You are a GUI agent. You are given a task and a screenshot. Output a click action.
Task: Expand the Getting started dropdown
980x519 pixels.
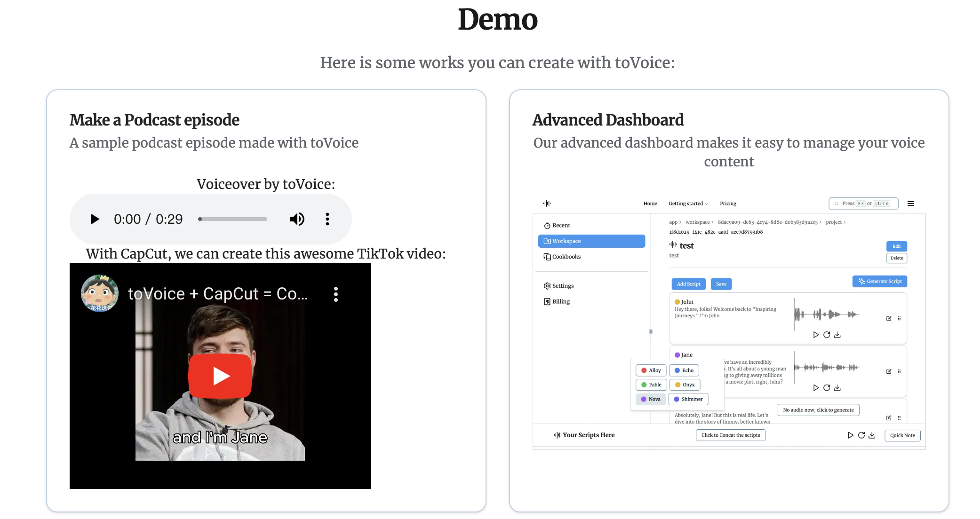688,204
